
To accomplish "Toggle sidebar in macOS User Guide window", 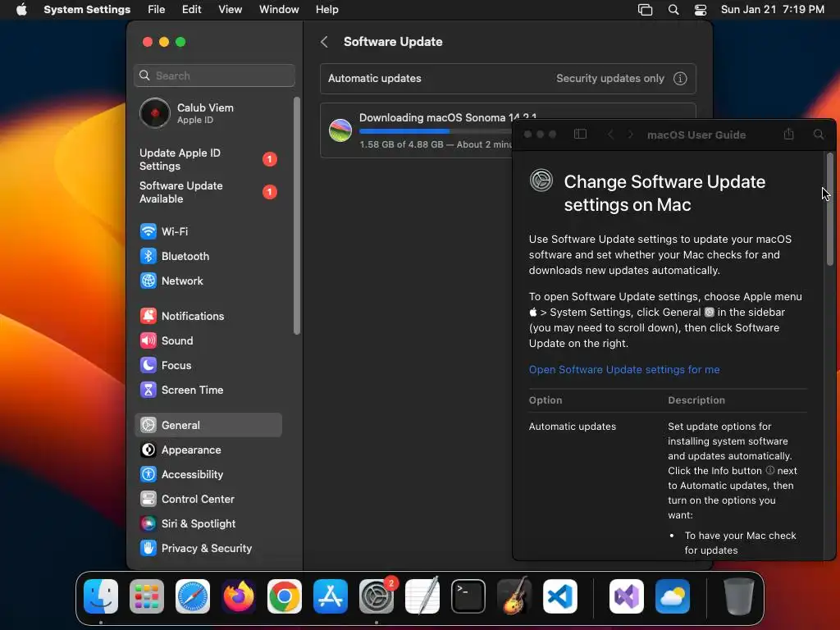I will coord(580,134).
